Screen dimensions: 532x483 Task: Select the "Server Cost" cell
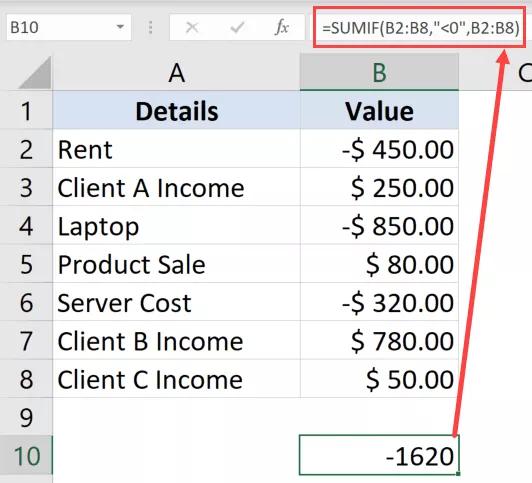click(176, 302)
